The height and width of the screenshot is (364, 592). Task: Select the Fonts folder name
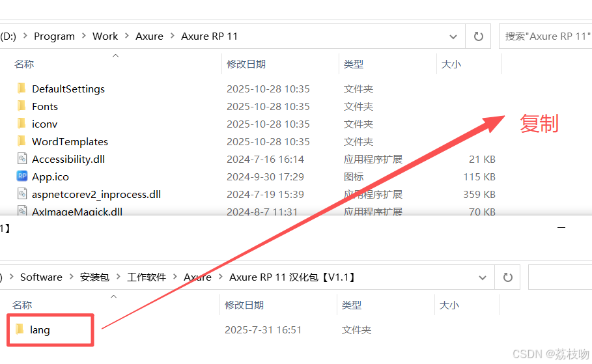pyautogui.click(x=45, y=107)
